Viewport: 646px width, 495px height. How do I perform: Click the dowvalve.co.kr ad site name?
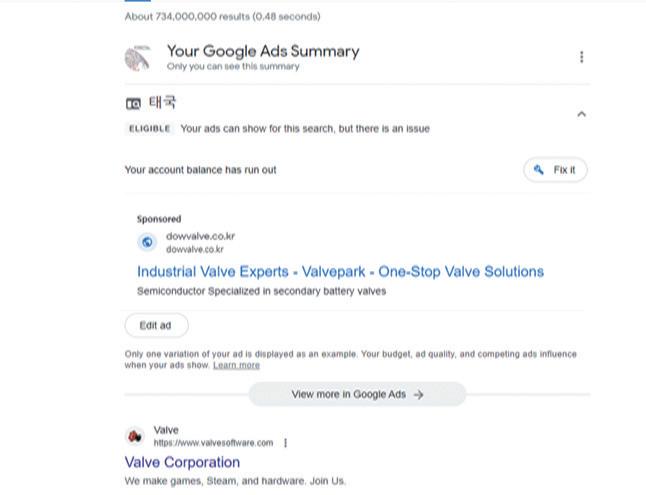[200, 236]
